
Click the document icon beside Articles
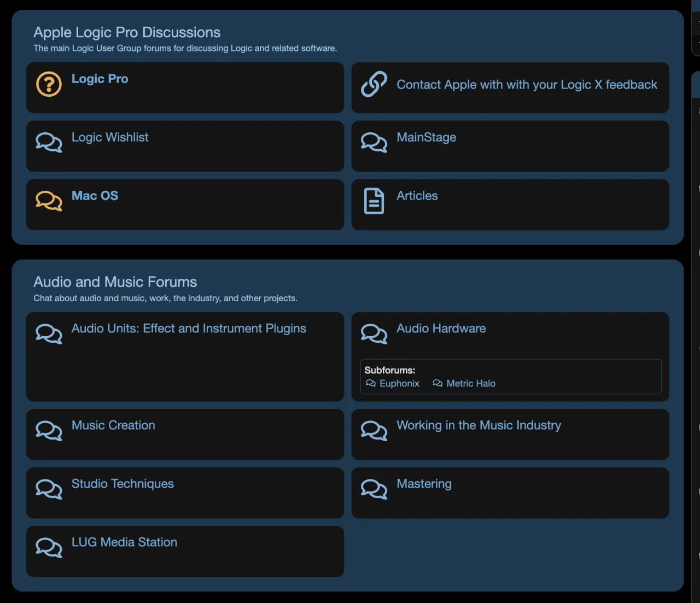point(374,201)
